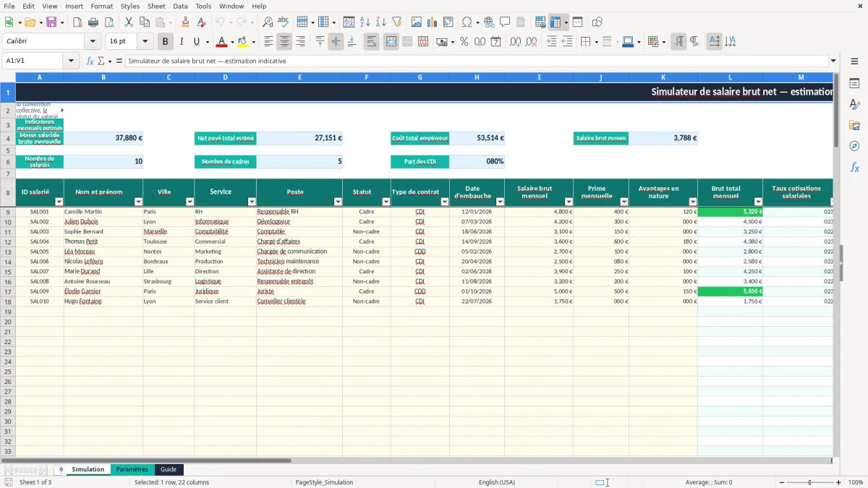The image size is (868, 488).
Task: Open filter dropdown for Statut column
Action: [x=386, y=202]
